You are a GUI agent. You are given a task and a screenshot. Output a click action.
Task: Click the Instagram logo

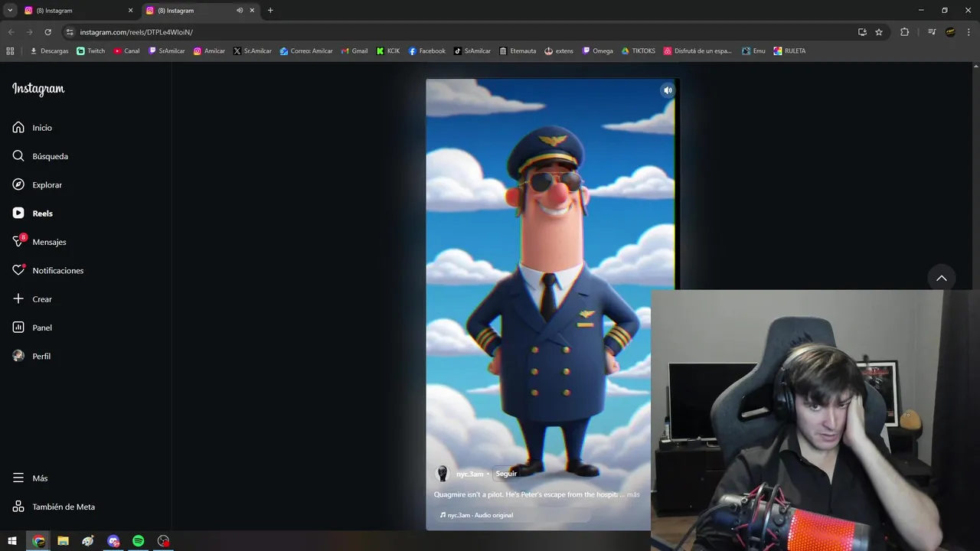pyautogui.click(x=38, y=90)
